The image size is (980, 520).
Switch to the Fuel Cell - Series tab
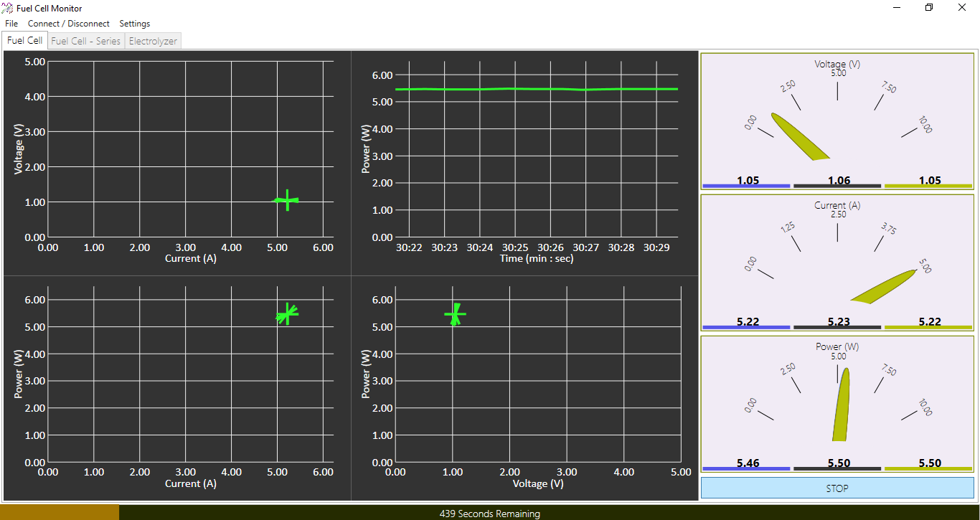coord(85,41)
